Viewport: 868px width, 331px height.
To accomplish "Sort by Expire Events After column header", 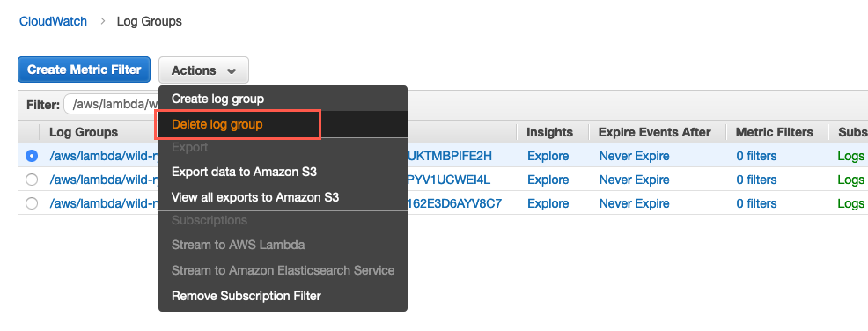I will coord(655,132).
